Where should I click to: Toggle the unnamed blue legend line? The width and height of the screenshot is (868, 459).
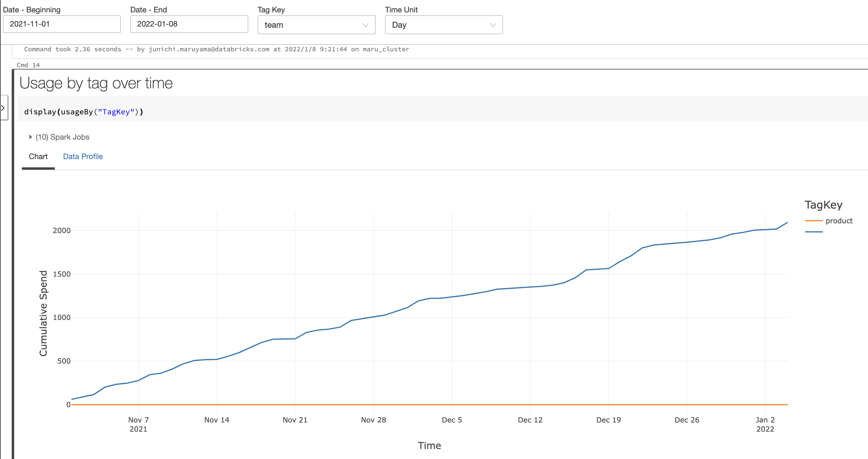click(x=813, y=232)
